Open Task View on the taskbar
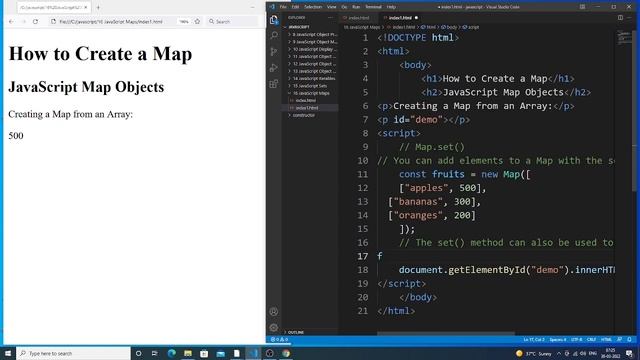This screenshot has width=640, height=360. [x=155, y=353]
